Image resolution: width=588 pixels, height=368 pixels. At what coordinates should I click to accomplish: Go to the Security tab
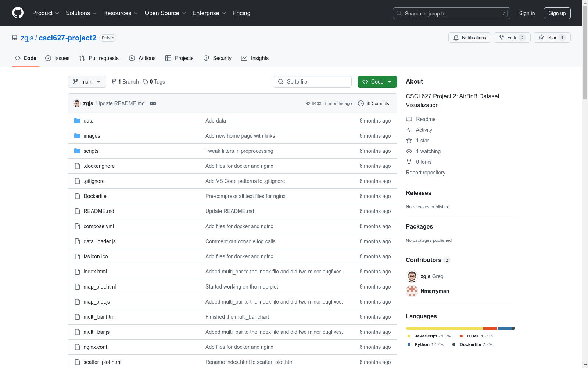coord(218,58)
